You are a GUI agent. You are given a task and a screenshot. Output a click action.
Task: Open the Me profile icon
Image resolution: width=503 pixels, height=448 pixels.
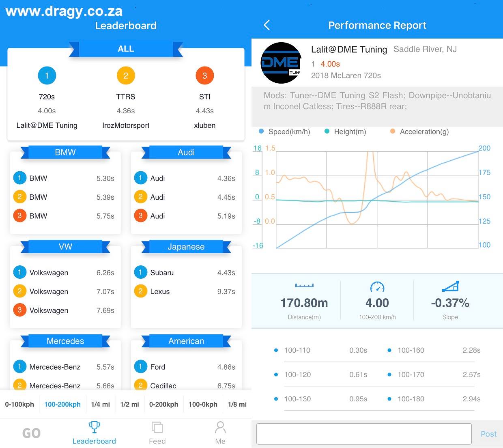click(x=220, y=427)
